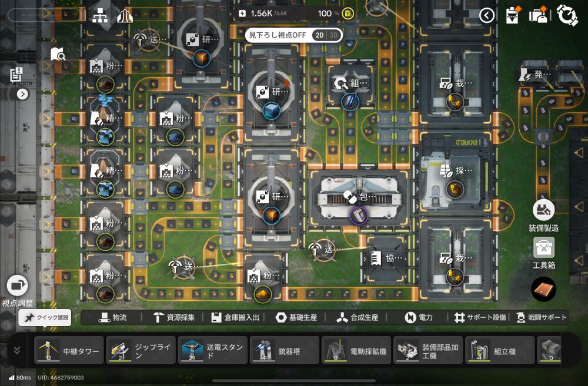Viewport: 588px width, 386px height.
Task: Click the back chevron circle at top right
Action: click(x=487, y=15)
